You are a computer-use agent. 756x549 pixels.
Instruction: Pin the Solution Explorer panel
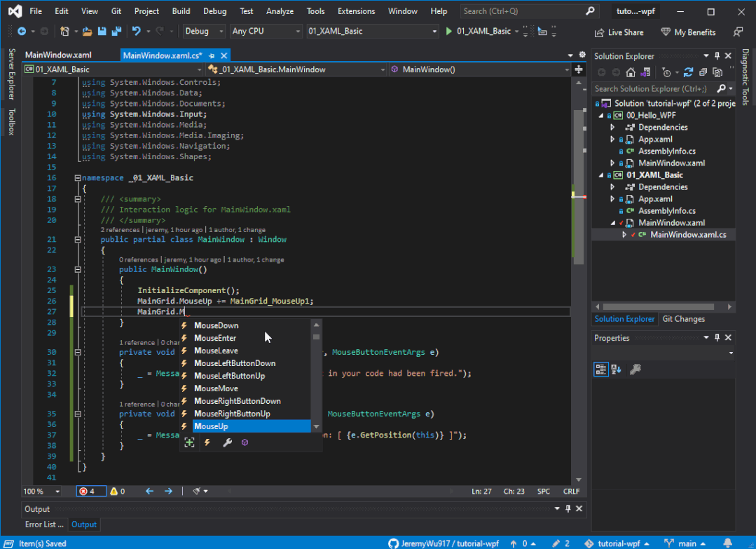point(717,56)
